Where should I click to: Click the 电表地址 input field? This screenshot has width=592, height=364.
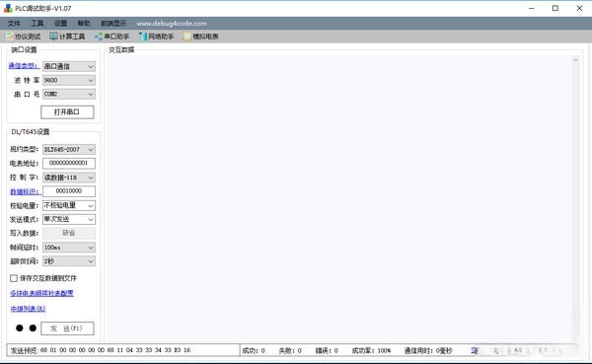(69, 163)
